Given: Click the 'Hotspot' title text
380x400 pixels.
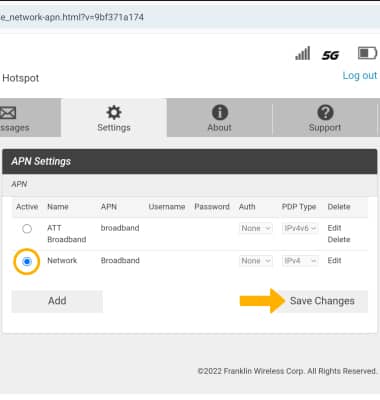Looking at the screenshot, I should 21,78.
